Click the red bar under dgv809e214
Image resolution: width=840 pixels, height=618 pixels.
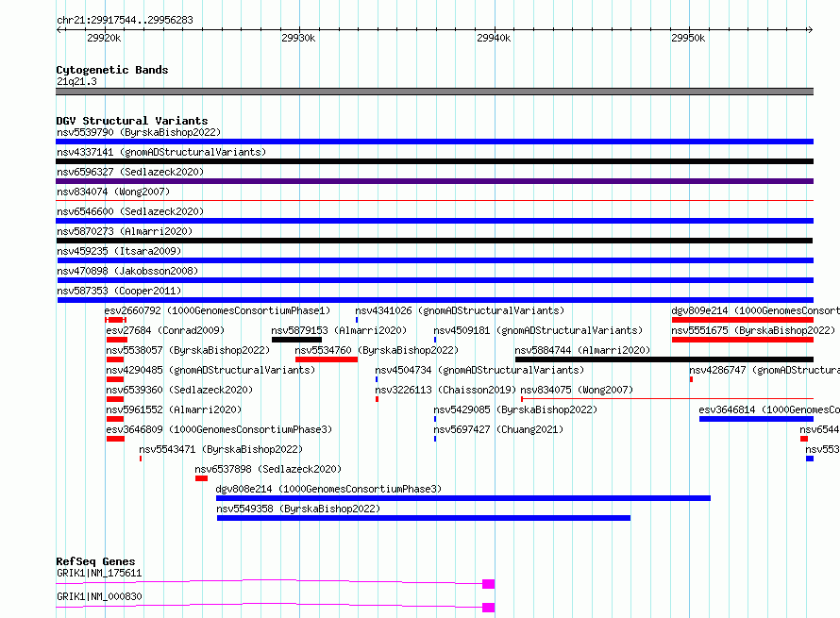(x=743, y=320)
